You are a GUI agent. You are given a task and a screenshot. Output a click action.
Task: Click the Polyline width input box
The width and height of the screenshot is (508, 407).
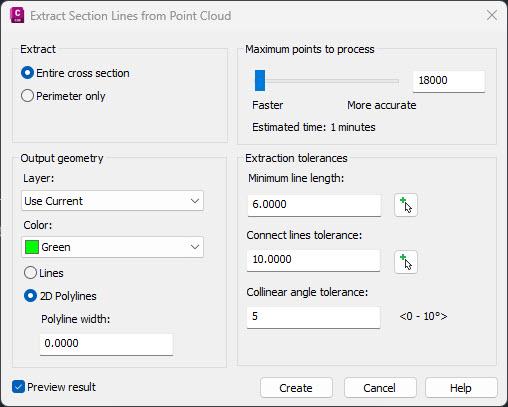pyautogui.click(x=106, y=344)
